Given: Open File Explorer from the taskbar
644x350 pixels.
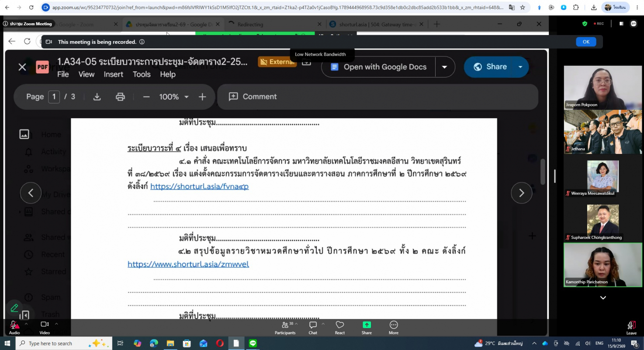Looking at the screenshot, I should pyautogui.click(x=170, y=343).
